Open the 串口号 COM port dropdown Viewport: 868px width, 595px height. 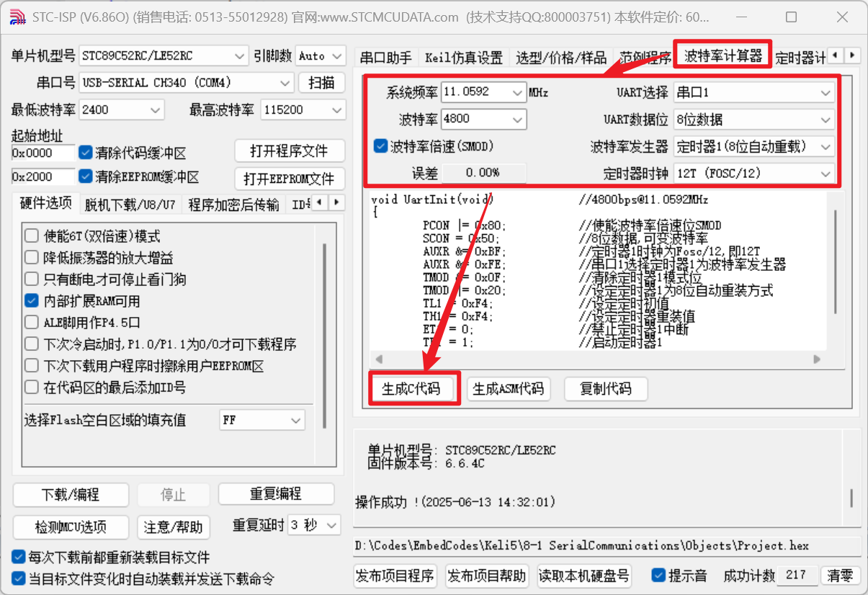pyautogui.click(x=187, y=82)
